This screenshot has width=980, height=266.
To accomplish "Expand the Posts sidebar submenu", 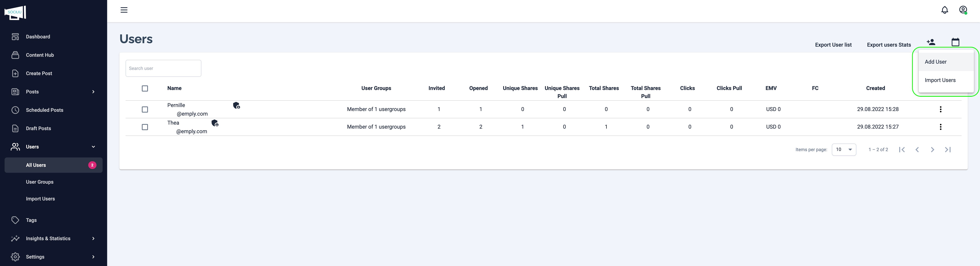I will point(93,92).
